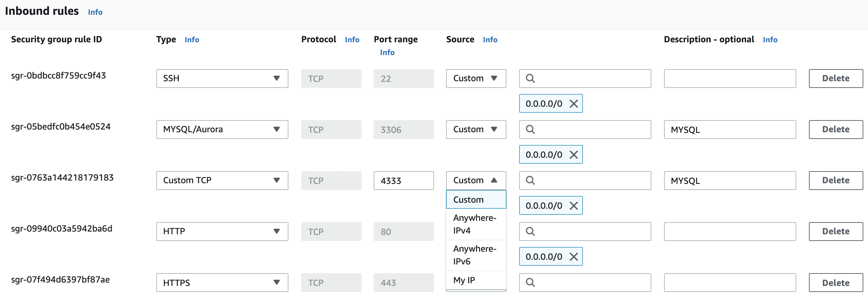Choose Anywhere-IPv6 in the source options list
The height and width of the screenshot is (298, 868).
click(476, 255)
